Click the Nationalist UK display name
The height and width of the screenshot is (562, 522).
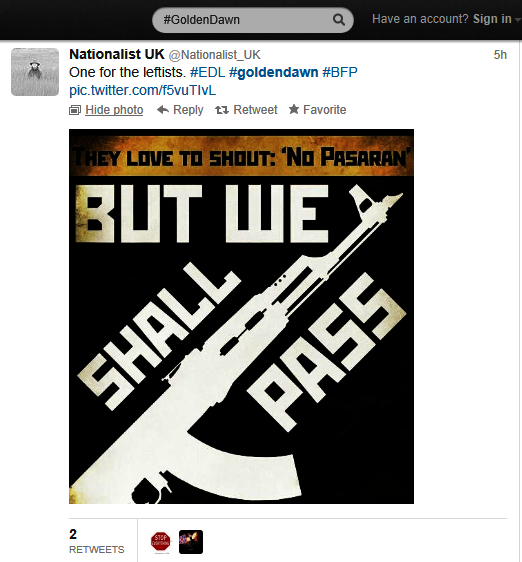[x=117, y=54]
